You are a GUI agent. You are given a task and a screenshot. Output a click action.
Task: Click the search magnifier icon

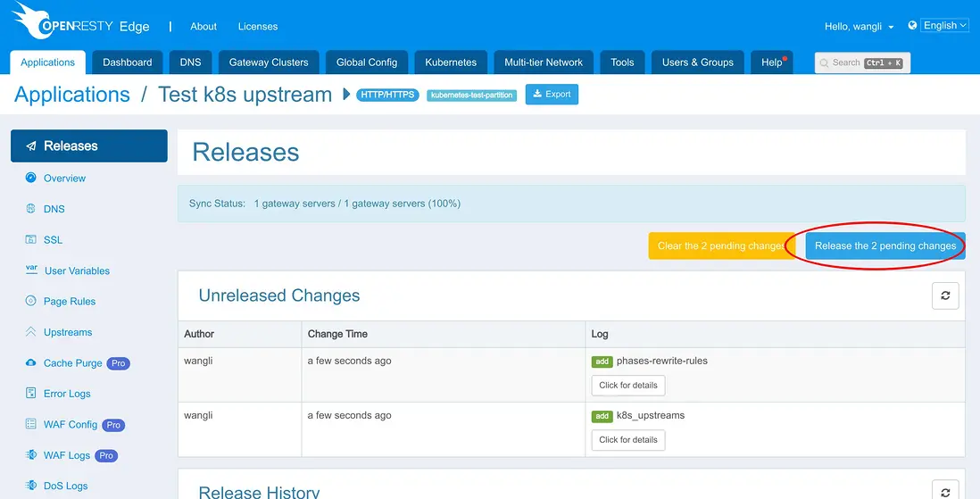pyautogui.click(x=824, y=63)
